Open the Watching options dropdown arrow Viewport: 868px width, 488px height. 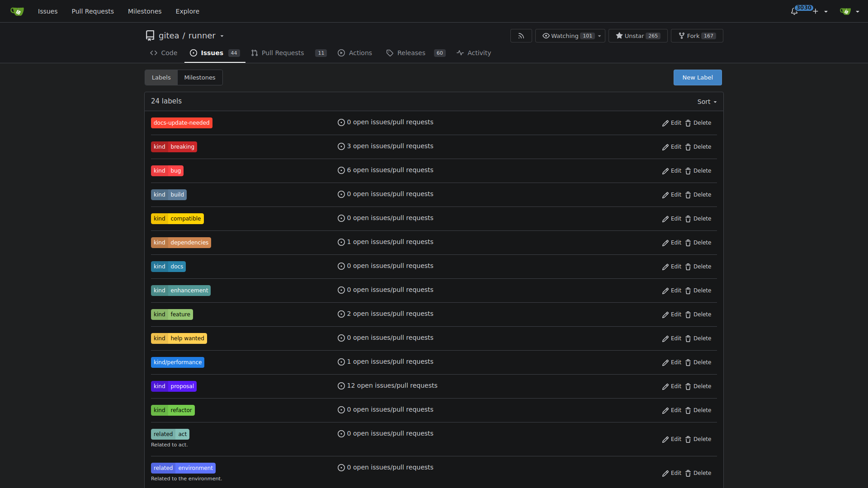pos(599,36)
